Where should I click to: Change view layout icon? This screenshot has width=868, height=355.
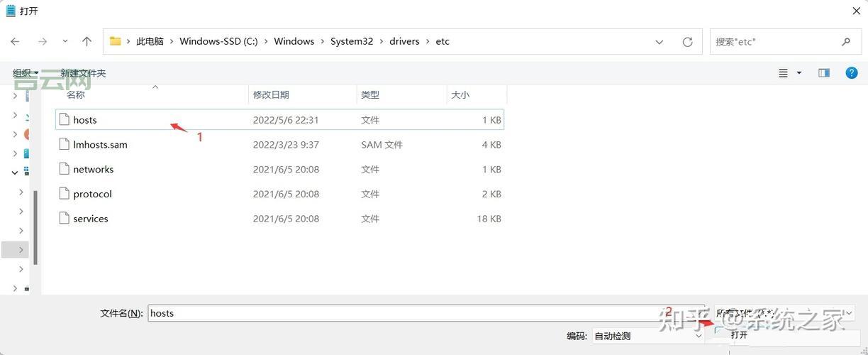point(784,73)
